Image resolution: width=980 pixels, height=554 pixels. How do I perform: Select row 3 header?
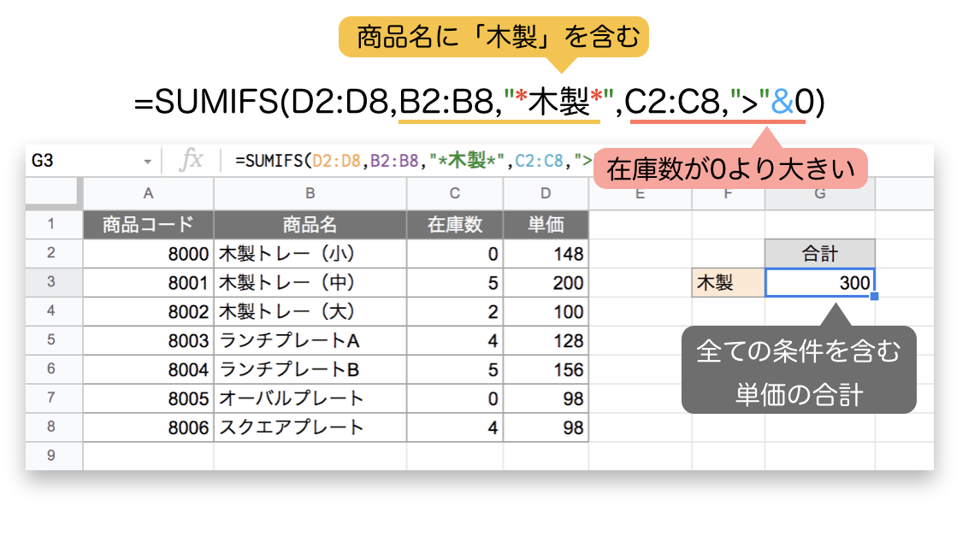point(51,281)
